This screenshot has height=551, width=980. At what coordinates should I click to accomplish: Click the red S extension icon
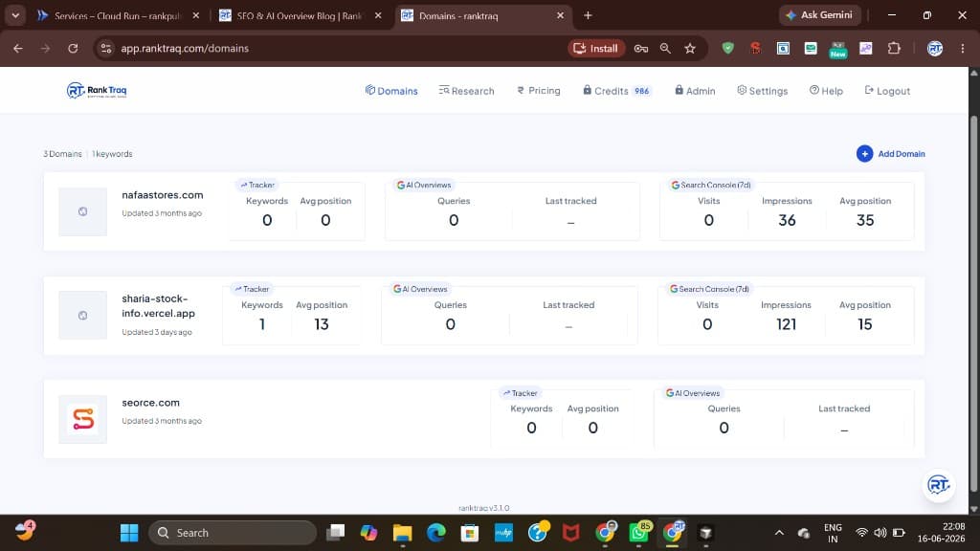click(x=755, y=48)
